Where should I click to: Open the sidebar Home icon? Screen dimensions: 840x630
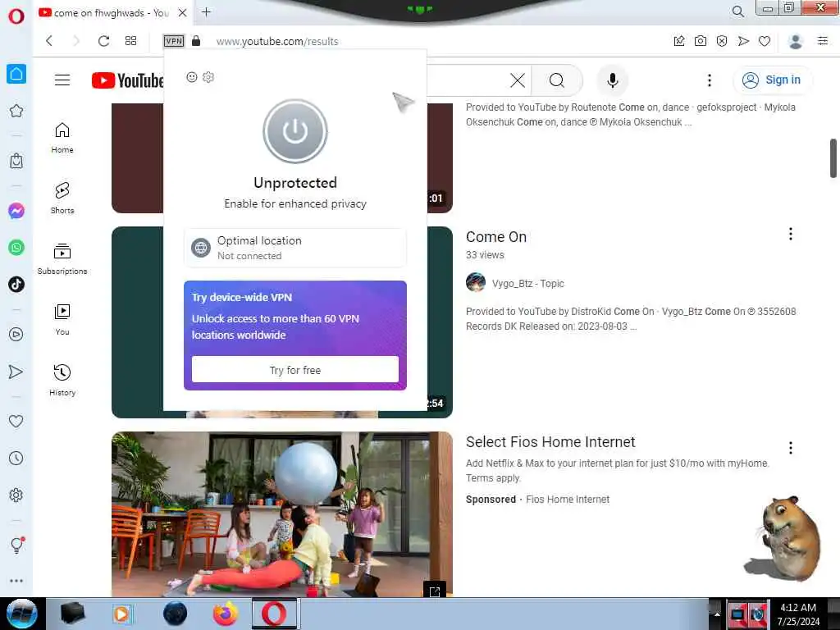click(16, 74)
